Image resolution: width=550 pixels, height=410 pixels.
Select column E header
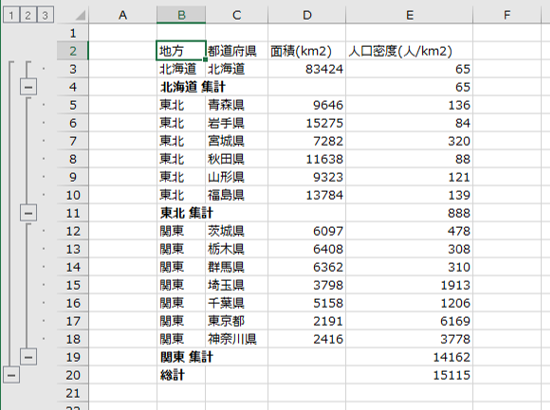point(409,15)
